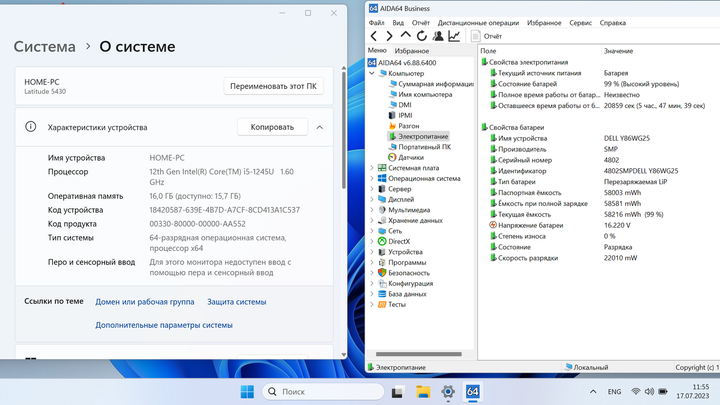Open AIDA64 user management icon
720x405 pixels.
pos(438,36)
